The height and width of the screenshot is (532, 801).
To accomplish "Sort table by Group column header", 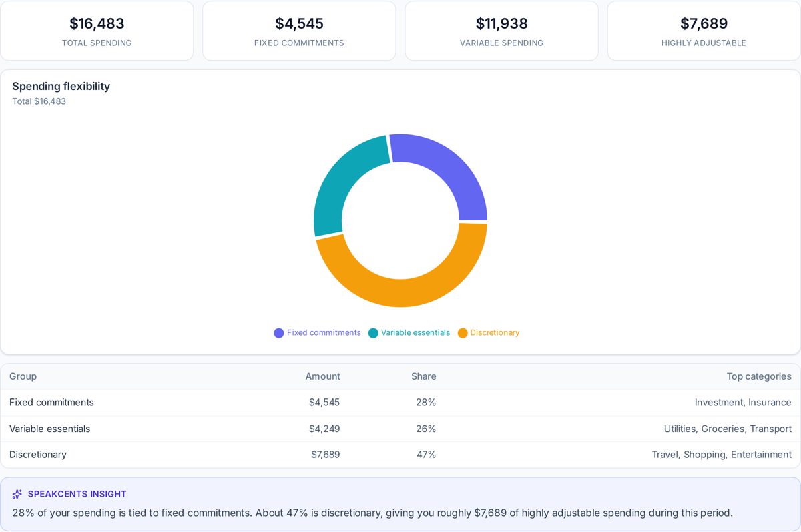I will pyautogui.click(x=23, y=376).
